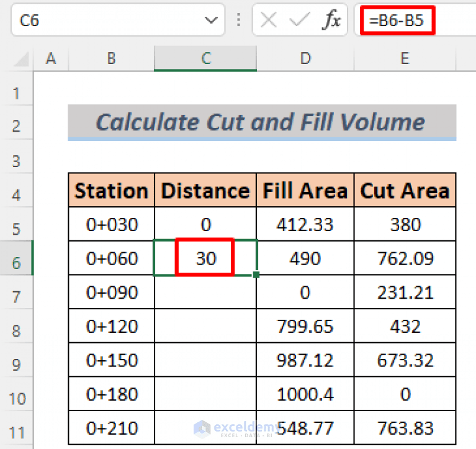Open the Insert Function fx icon
This screenshot has width=476, height=449.
pos(331,20)
